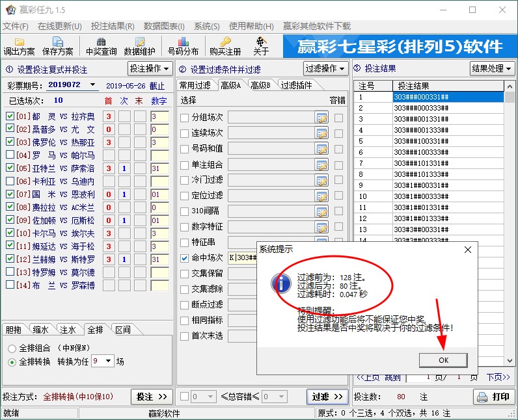
Task: Click the printer 打印 button
Action: [493, 397]
